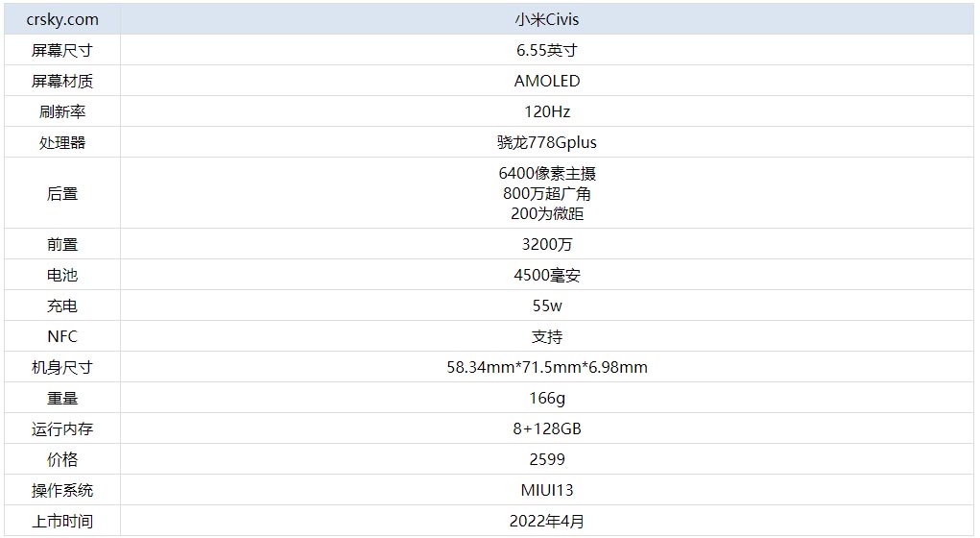
Task: Click the crsky.com header cell
Action: (62, 19)
